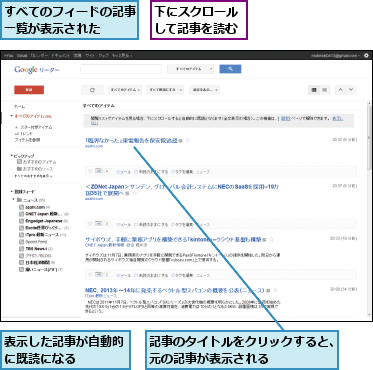Open the サイボウズ kintone article title
The image size is (373, 370).
click(173, 239)
